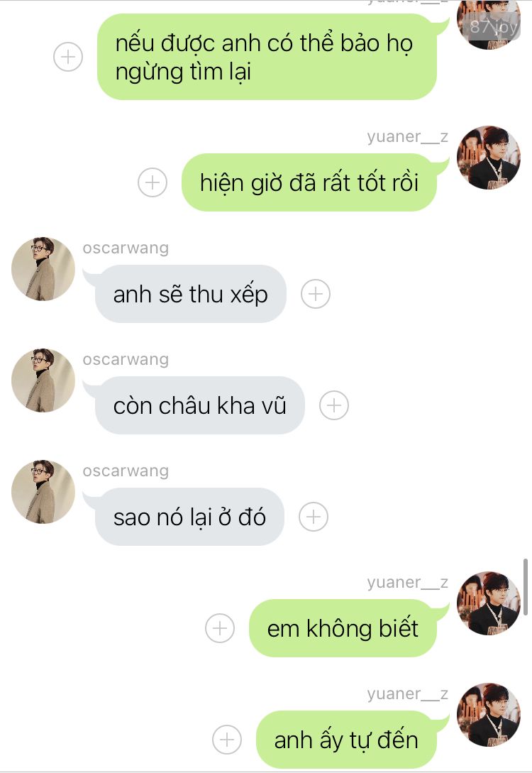This screenshot has width=532, height=773.
Task: Select the "nếu được anh có thể bảo họ" bubble
Action: point(267,57)
